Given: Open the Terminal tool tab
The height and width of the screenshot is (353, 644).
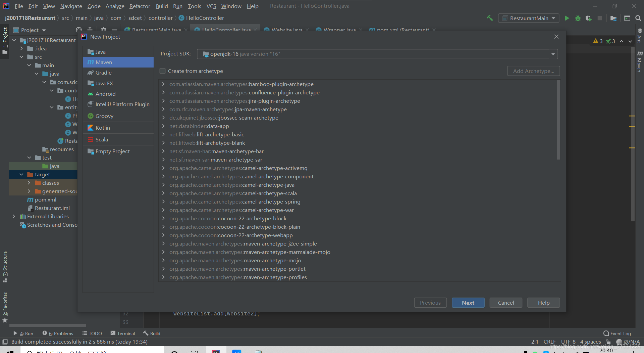Looking at the screenshot, I should pos(123,334).
